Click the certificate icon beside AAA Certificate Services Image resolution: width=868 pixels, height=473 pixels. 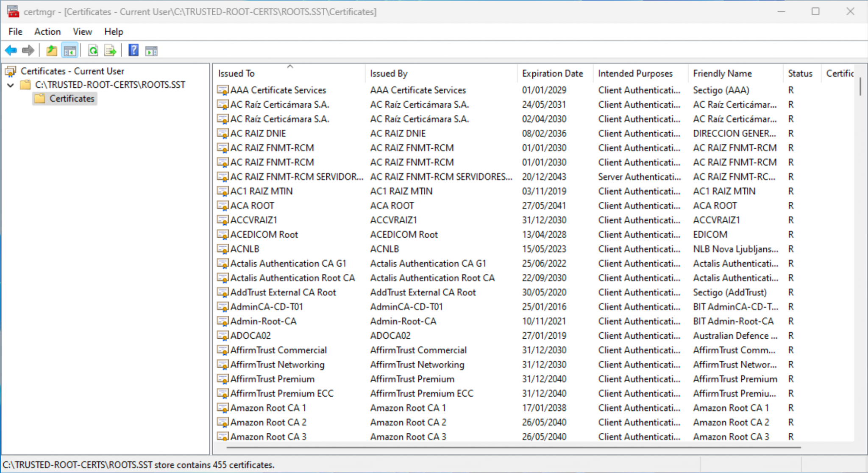[x=223, y=90]
